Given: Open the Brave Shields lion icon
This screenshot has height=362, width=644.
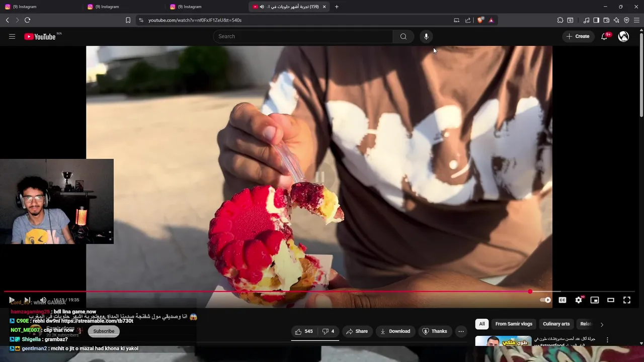Looking at the screenshot, I should pos(480,20).
